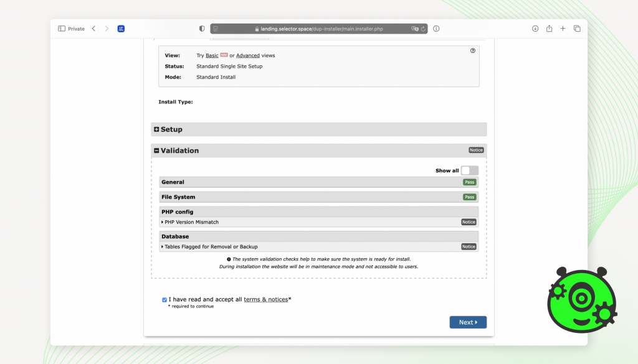Viewport: 638px width, 364px height.
Task: Share the current page
Action: (x=549, y=29)
